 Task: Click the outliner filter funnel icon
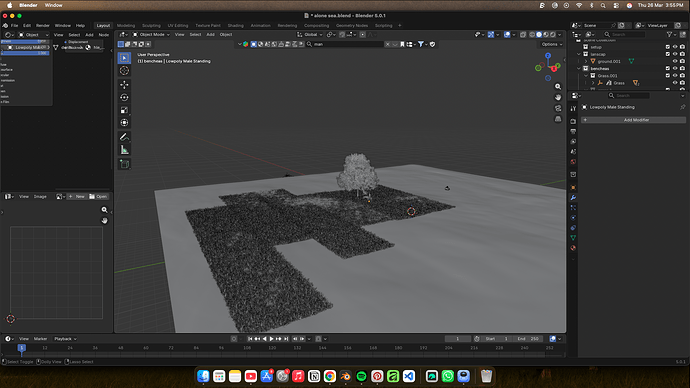669,34
